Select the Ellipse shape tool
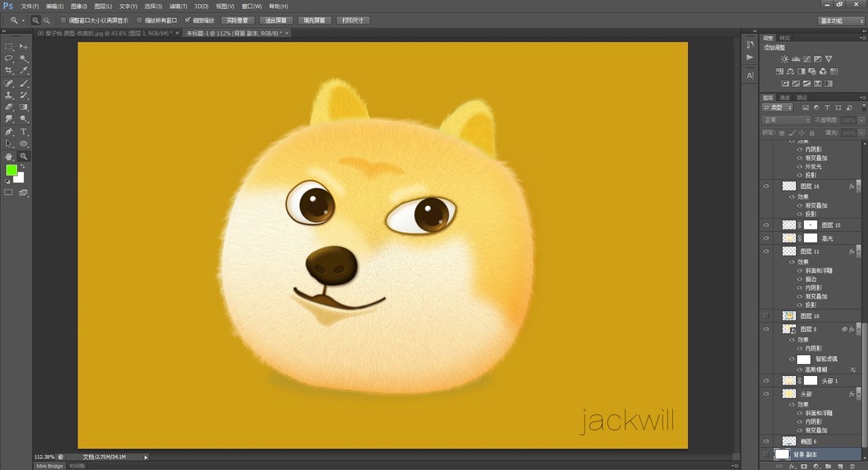868x470 pixels. click(x=24, y=144)
